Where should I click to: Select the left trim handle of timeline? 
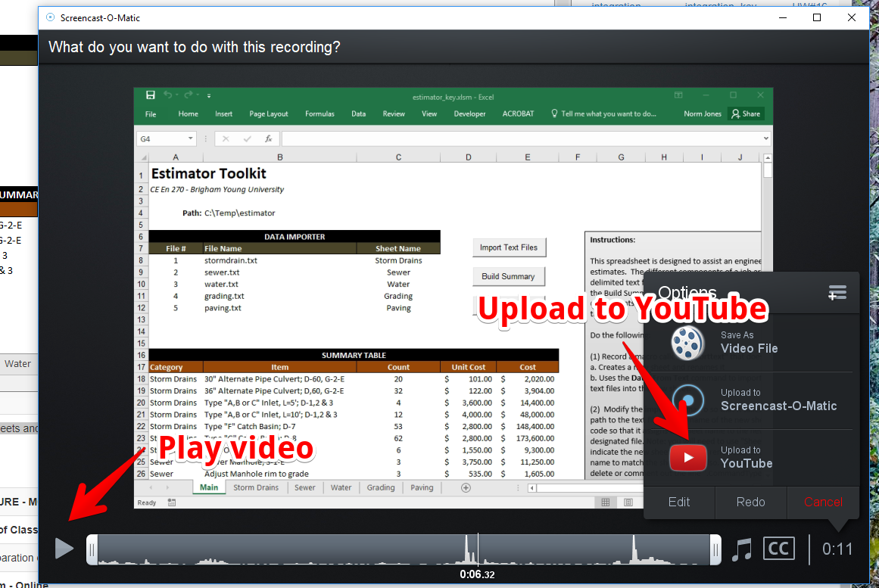click(x=92, y=549)
